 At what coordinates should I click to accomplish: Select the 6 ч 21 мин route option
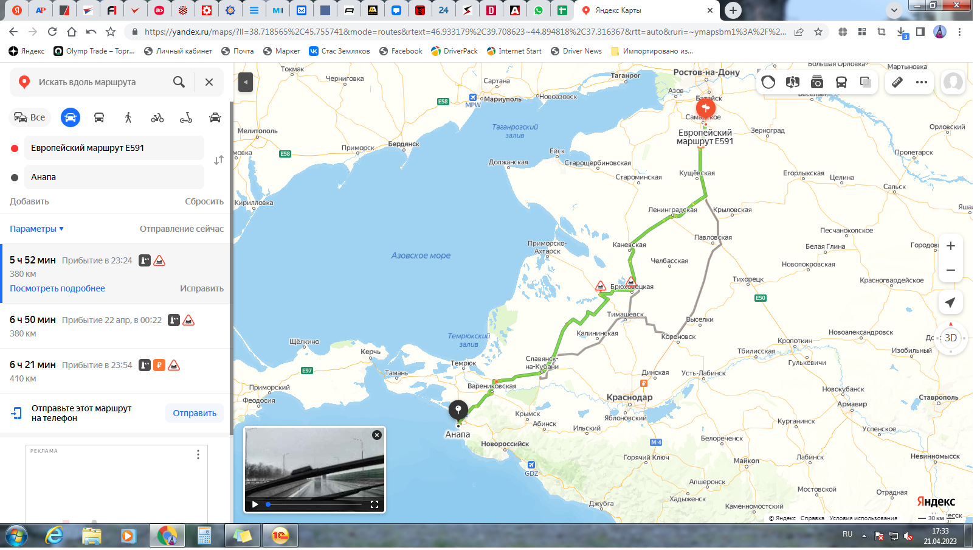pos(116,371)
